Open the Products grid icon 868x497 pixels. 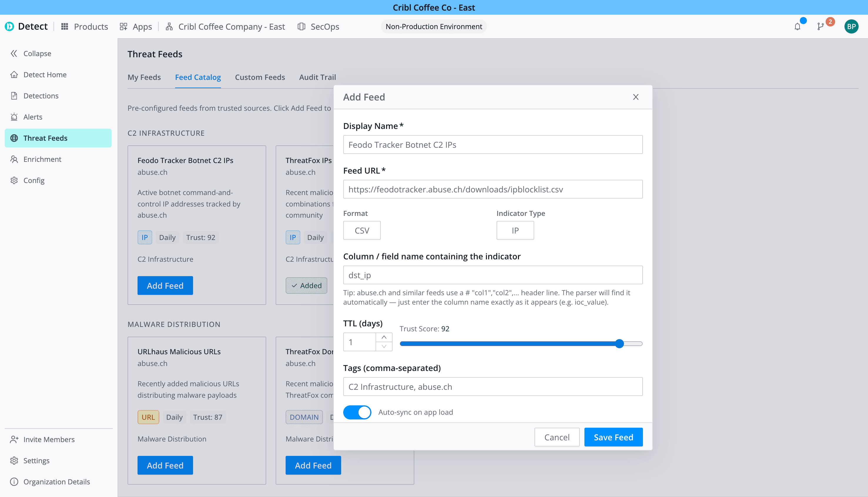coord(65,26)
